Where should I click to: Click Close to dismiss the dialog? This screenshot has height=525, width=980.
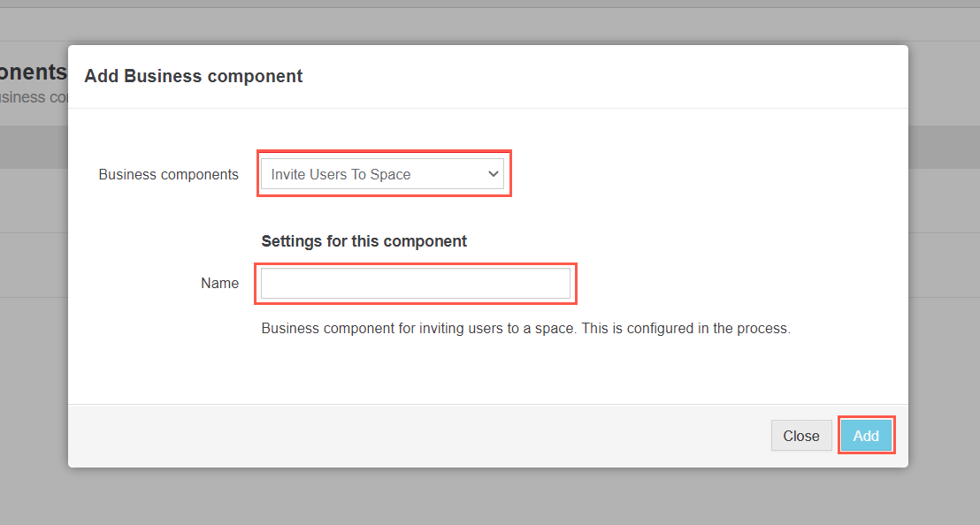[x=800, y=435]
